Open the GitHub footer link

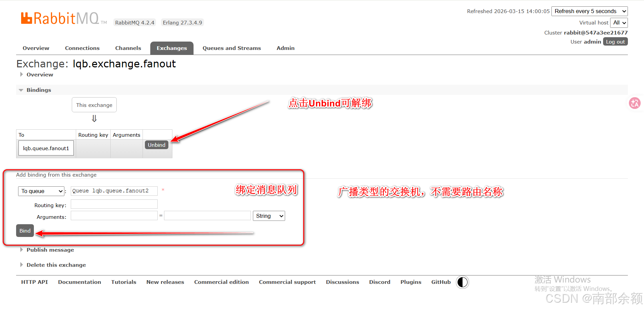click(441, 282)
